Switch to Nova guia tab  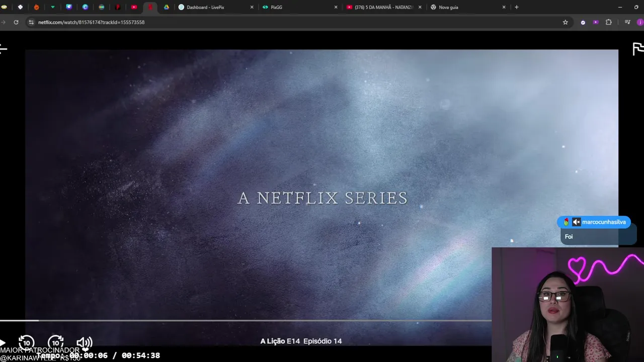click(x=468, y=7)
